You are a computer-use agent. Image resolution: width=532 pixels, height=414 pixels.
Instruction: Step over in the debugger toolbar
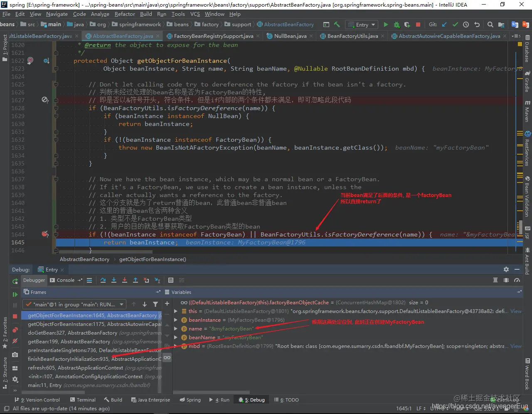click(x=103, y=280)
